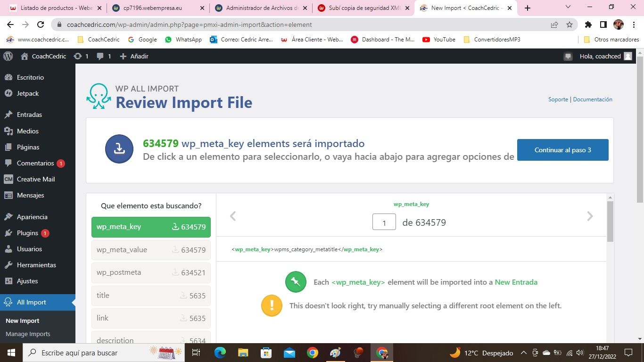Toggle browser side panel icon
Viewport: 644px width, 362px height.
603,25
